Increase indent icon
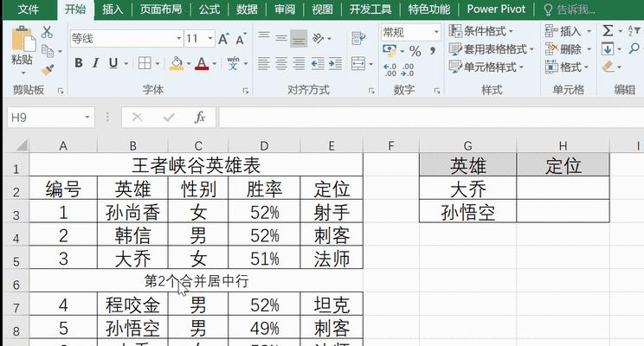The image size is (644, 346). pyautogui.click(x=335, y=64)
